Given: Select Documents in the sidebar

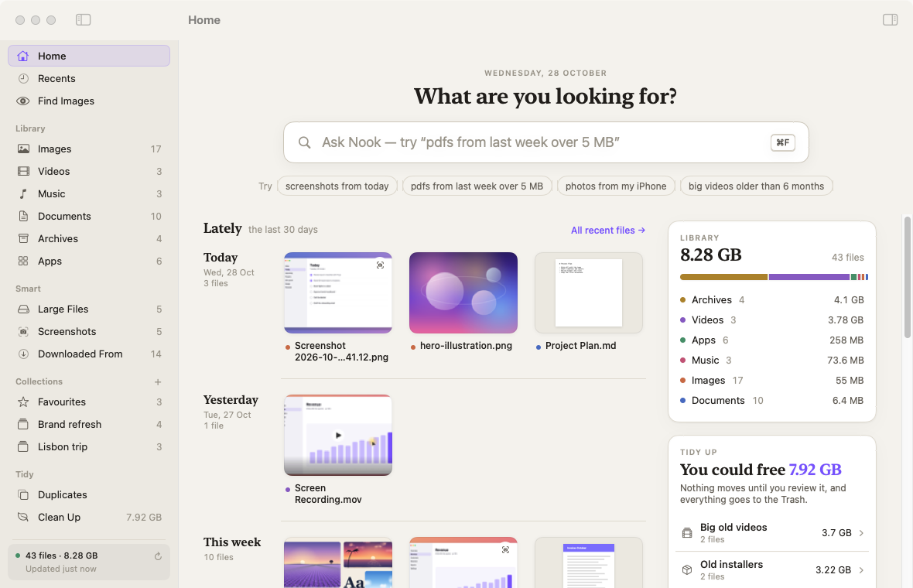Looking at the screenshot, I should pos(89,216).
